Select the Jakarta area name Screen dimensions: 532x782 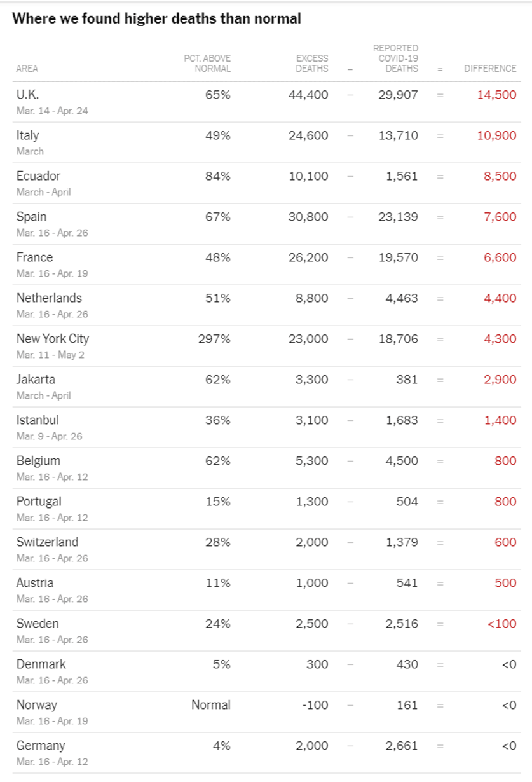click(36, 380)
